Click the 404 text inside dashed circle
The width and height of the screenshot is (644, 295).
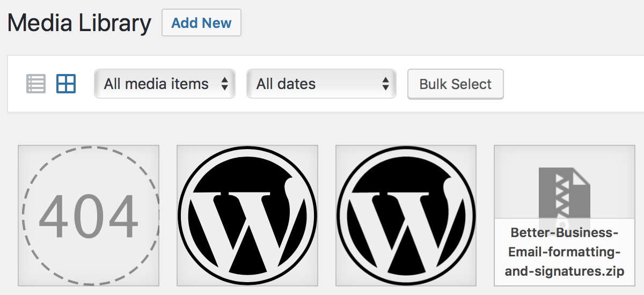(89, 217)
